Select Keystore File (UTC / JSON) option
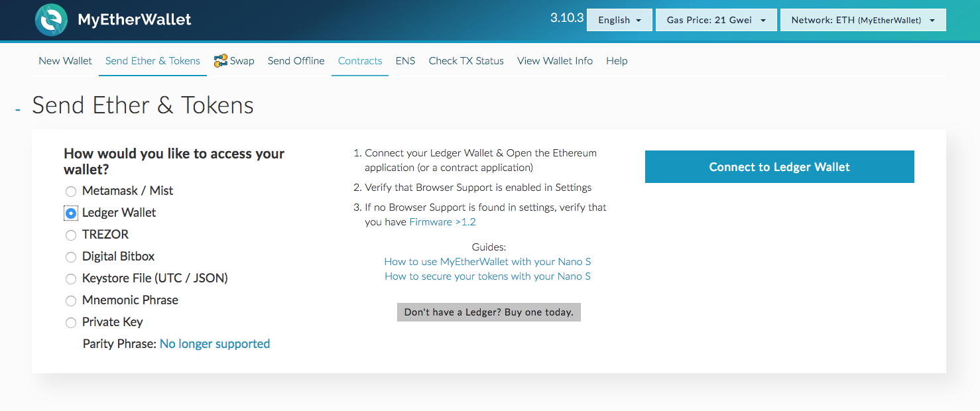 pyautogui.click(x=71, y=279)
